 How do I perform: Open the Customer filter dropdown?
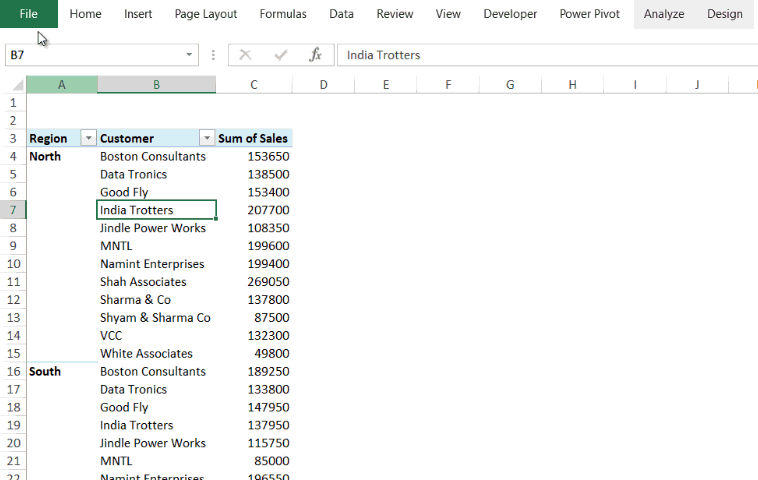[207, 138]
